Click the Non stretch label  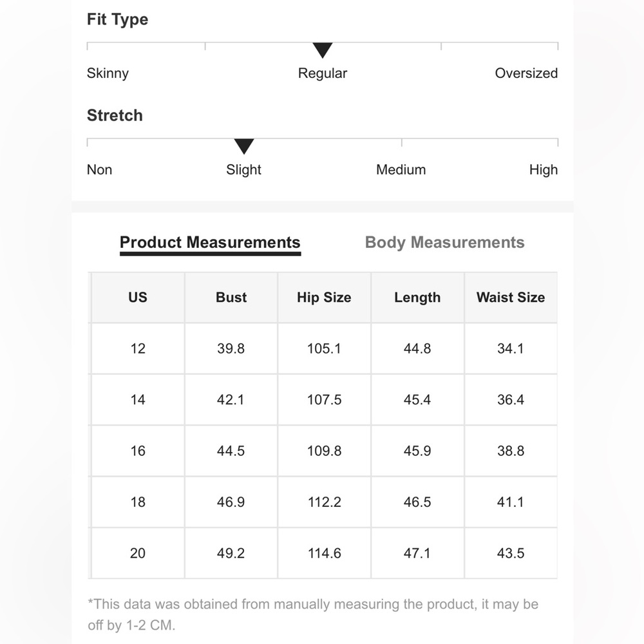click(x=99, y=169)
